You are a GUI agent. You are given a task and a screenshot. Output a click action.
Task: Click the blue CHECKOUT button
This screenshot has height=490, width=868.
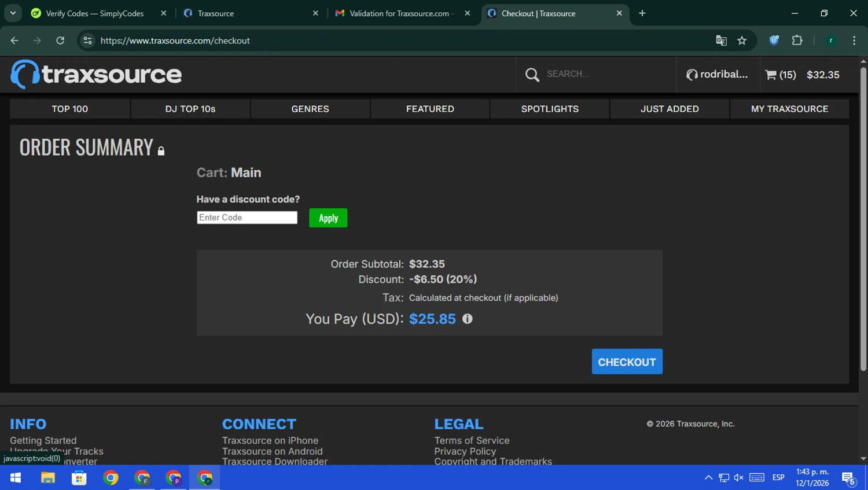pyautogui.click(x=627, y=362)
